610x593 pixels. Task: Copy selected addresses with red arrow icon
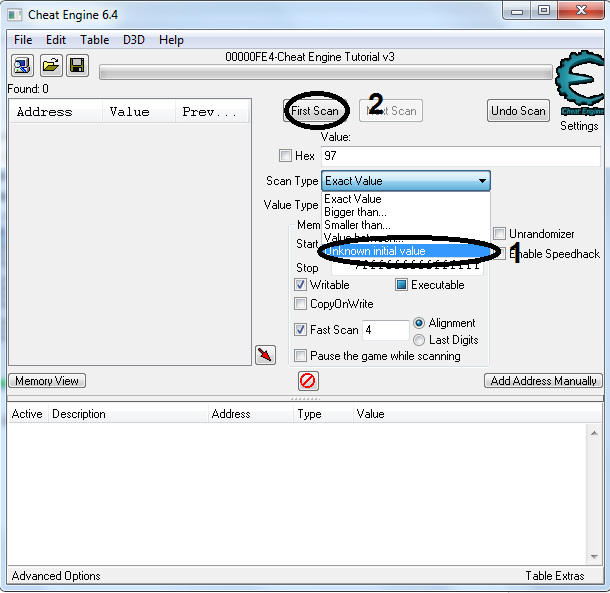pos(265,355)
